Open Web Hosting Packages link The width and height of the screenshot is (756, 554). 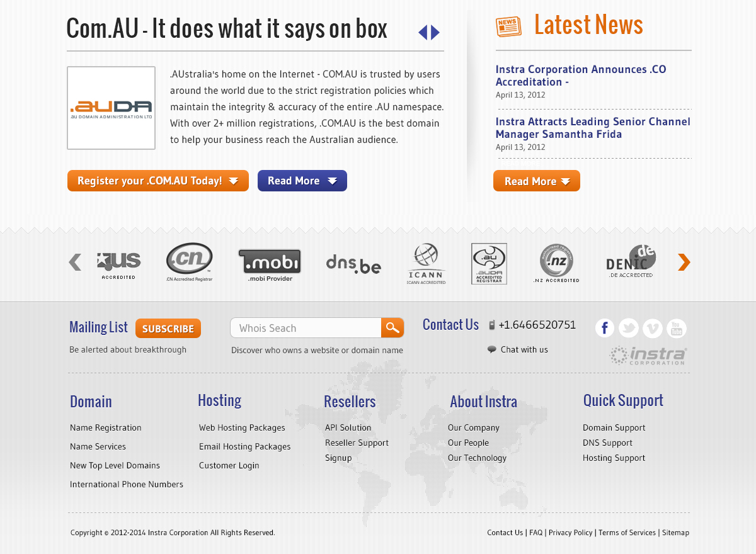click(242, 427)
